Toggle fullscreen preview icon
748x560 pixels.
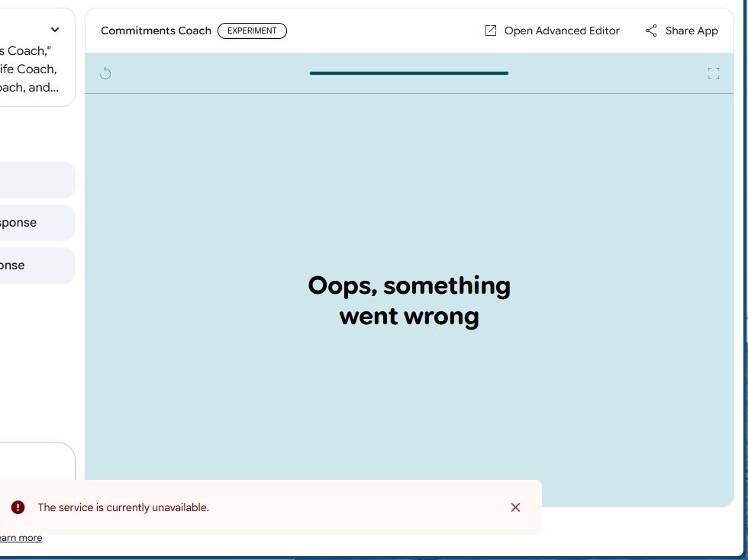[x=713, y=73]
